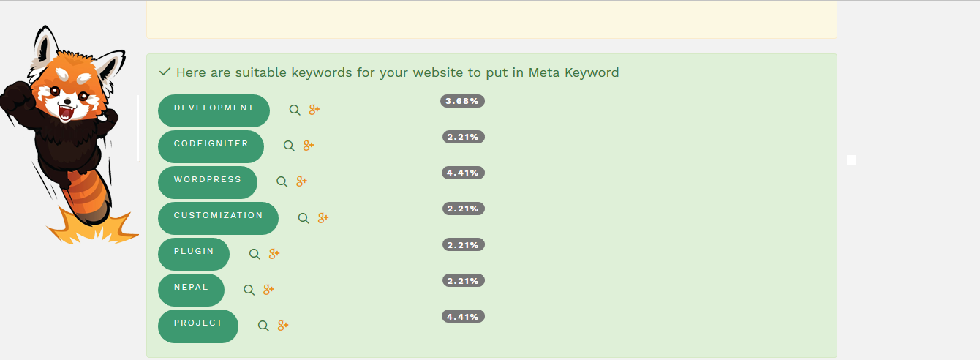Click the red panda mascot image
The image size is (980, 360).
pos(69,135)
